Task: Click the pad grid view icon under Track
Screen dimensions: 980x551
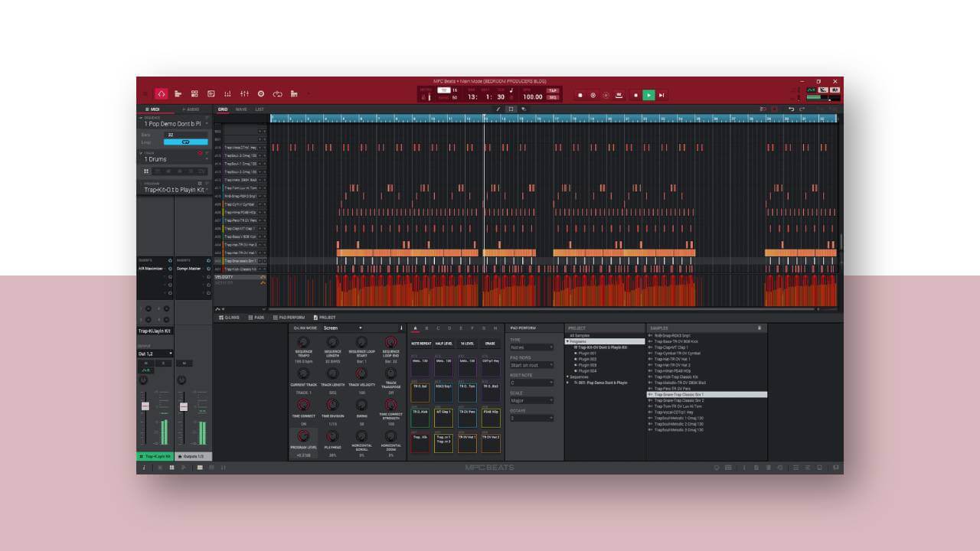Action: (x=146, y=171)
